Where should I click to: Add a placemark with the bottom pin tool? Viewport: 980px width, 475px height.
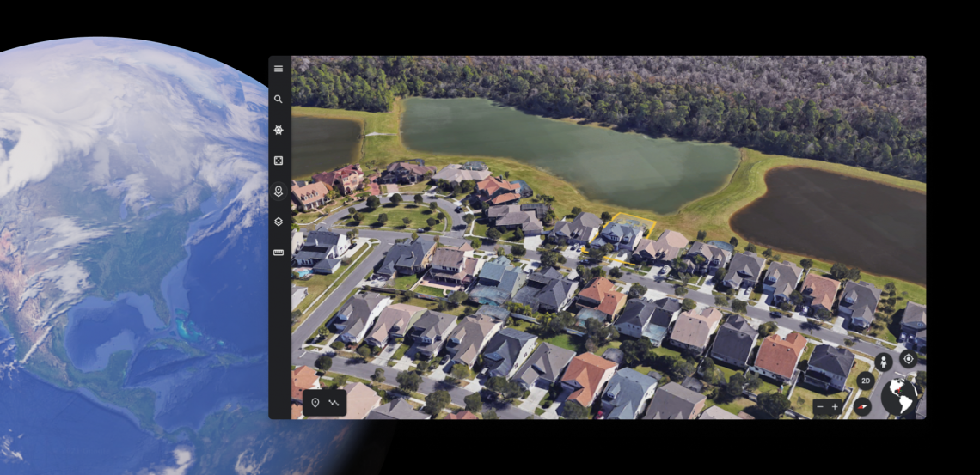coord(315,403)
